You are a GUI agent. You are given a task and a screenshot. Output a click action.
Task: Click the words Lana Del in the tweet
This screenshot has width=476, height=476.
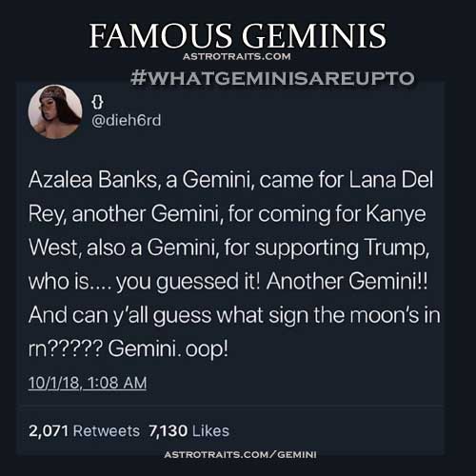click(x=390, y=180)
